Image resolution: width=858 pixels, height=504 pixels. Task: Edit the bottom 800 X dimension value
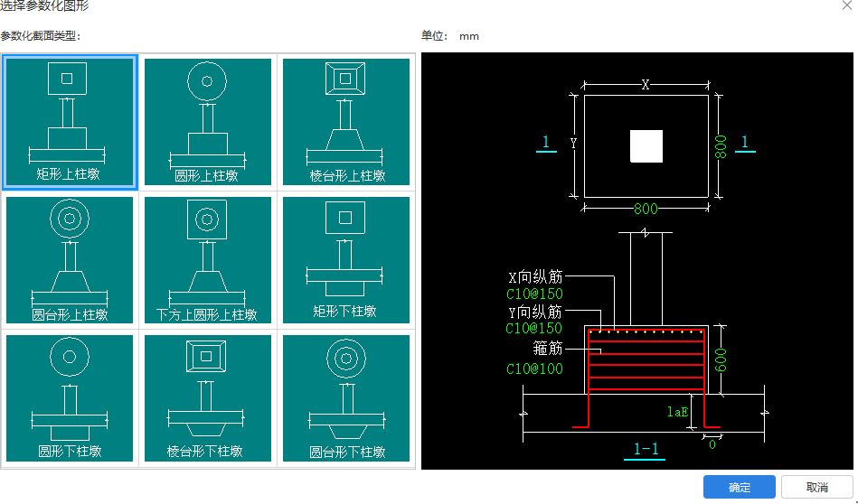(x=646, y=209)
